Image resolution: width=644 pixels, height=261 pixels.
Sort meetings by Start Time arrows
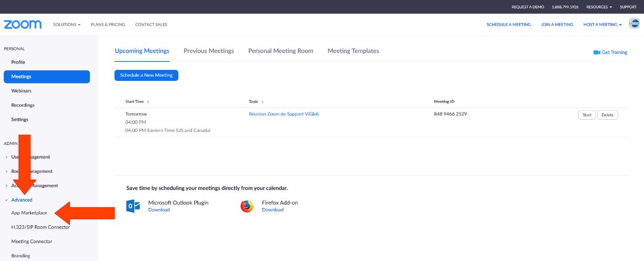click(x=148, y=102)
